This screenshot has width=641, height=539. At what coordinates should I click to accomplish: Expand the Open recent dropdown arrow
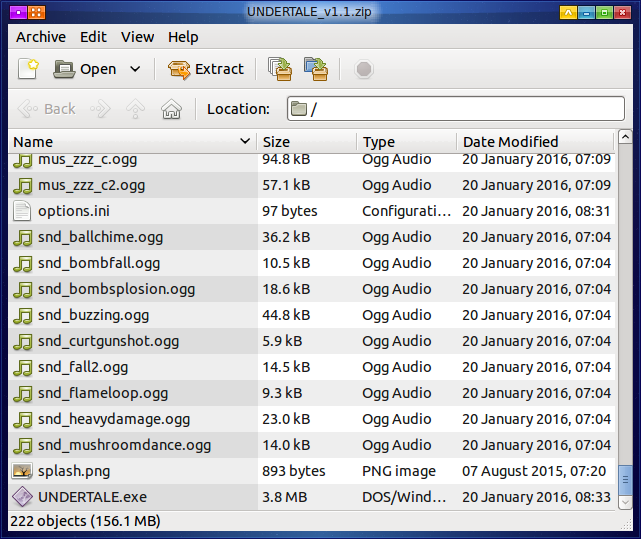pyautogui.click(x=135, y=69)
